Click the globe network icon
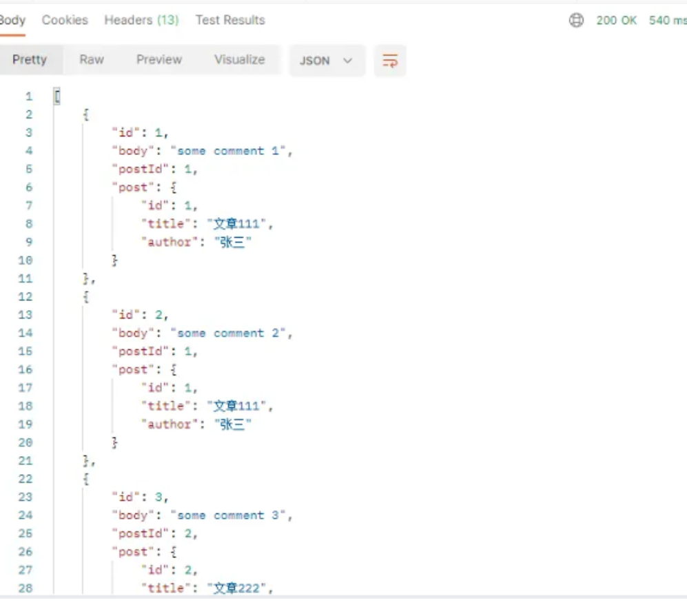687x616 pixels. (576, 20)
